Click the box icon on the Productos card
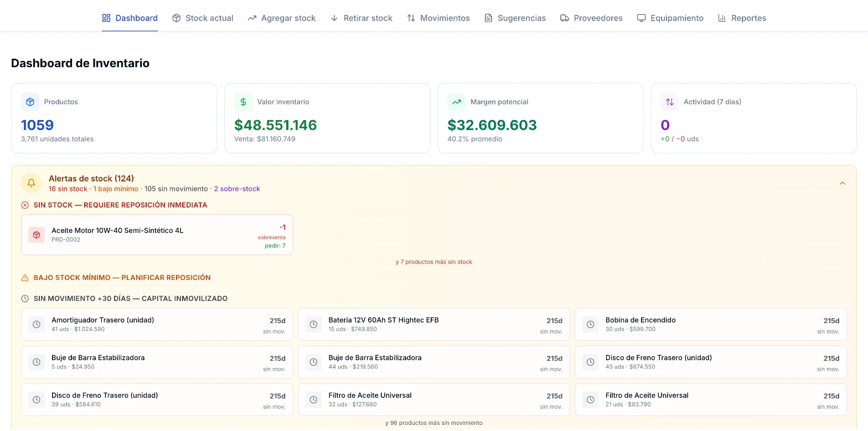This screenshot has height=431, width=868. click(30, 102)
